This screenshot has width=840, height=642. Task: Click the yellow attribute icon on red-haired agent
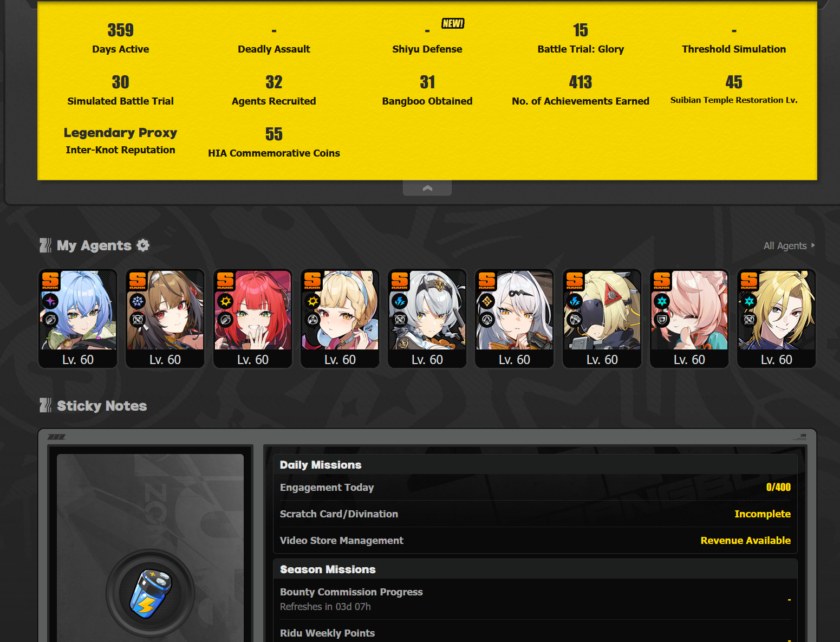tap(225, 301)
